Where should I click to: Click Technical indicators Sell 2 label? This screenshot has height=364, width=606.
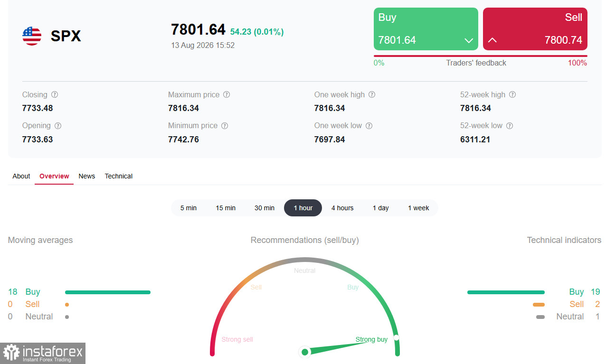(585, 304)
